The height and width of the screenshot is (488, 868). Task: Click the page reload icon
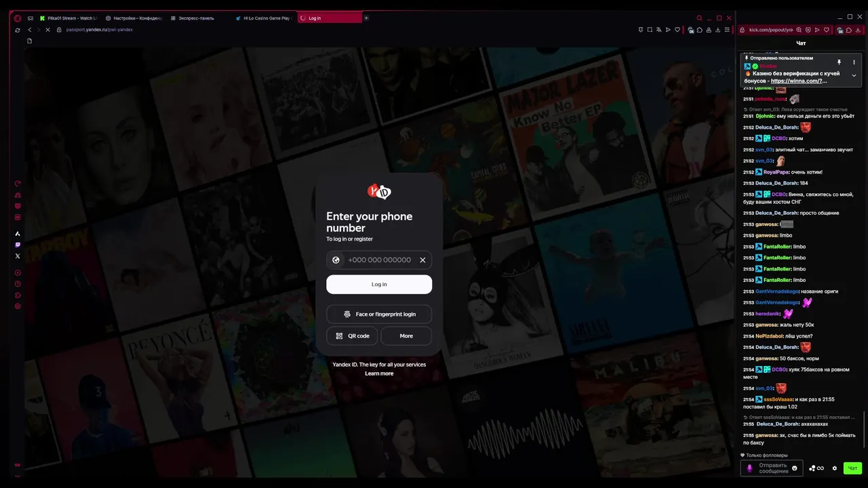click(18, 30)
